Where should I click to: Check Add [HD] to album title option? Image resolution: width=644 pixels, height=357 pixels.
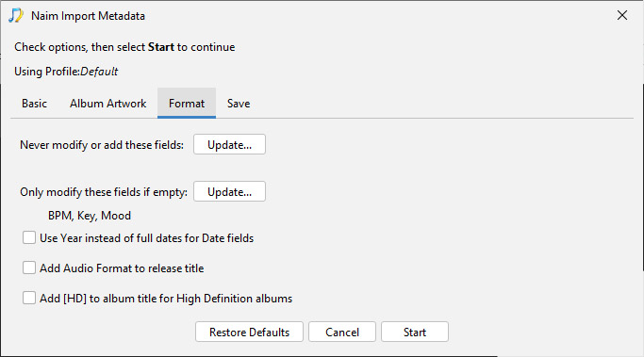pyautogui.click(x=29, y=298)
